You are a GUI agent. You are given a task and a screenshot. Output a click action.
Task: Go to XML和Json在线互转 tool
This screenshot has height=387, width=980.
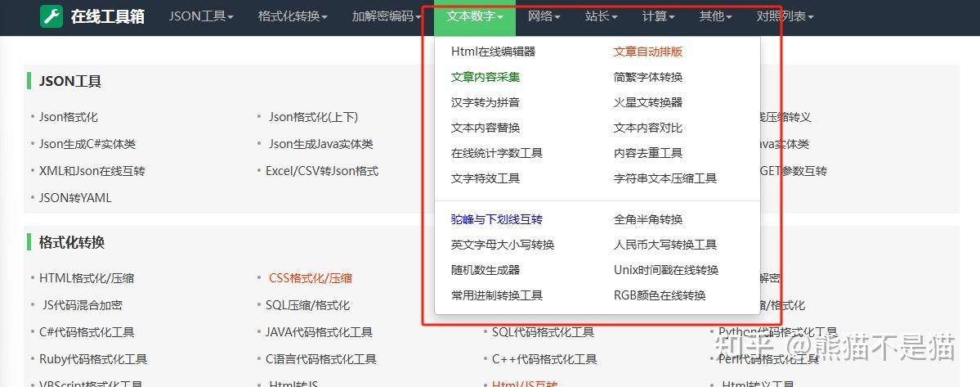click(92, 171)
